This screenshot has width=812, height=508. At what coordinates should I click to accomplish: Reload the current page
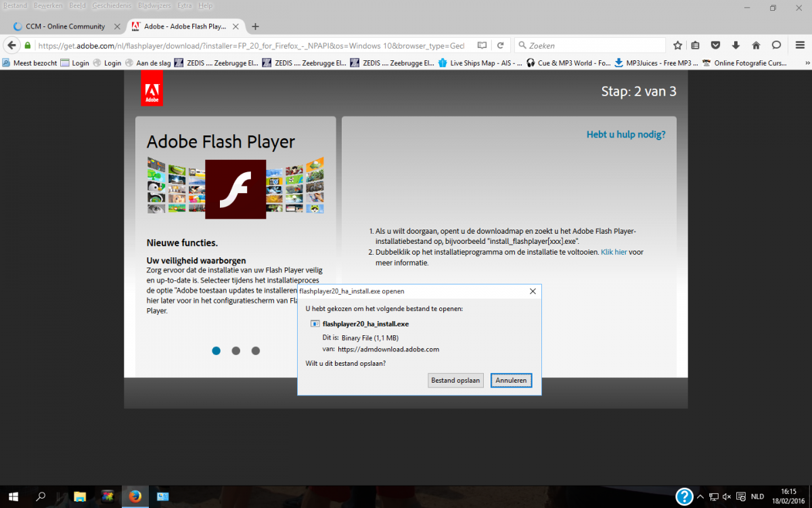(x=500, y=45)
